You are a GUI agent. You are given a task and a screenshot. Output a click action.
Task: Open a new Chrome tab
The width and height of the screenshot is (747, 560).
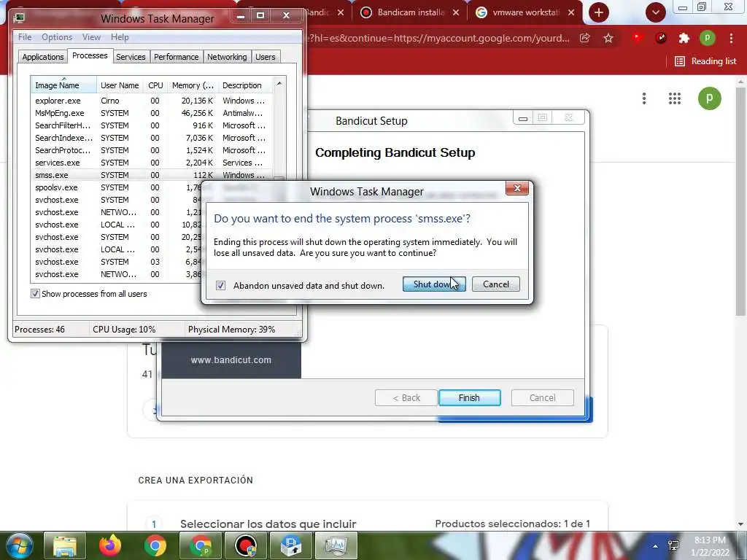pos(598,12)
